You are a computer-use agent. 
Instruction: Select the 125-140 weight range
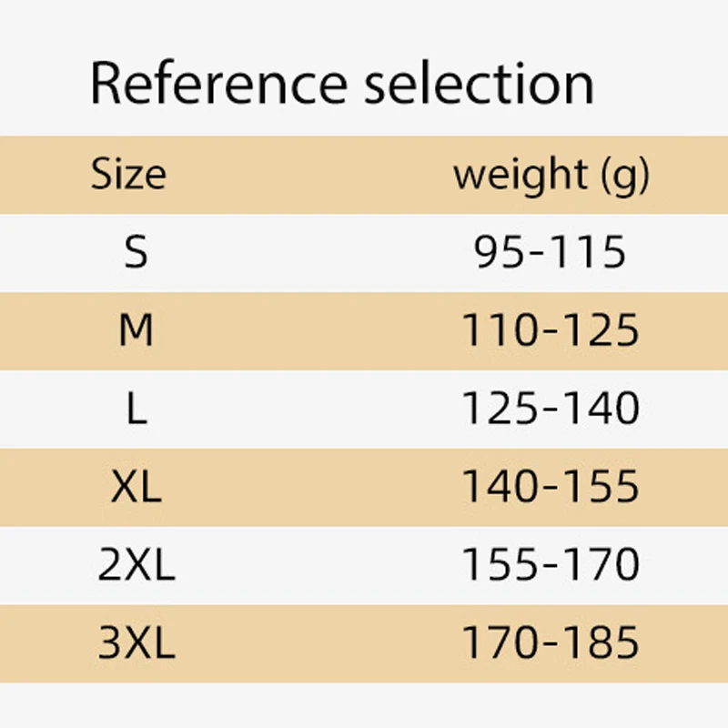point(551,409)
